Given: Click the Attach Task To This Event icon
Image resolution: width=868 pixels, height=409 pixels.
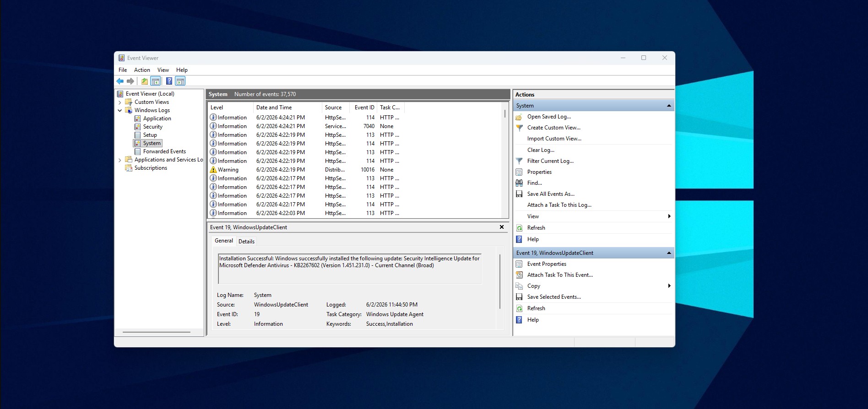Looking at the screenshot, I should click(x=519, y=275).
